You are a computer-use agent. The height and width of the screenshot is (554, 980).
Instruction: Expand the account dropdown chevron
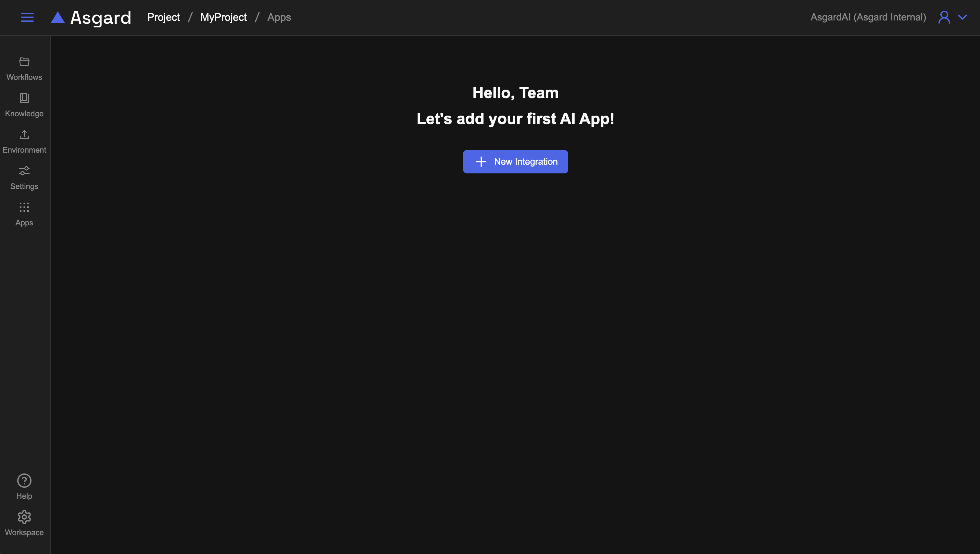tap(962, 17)
